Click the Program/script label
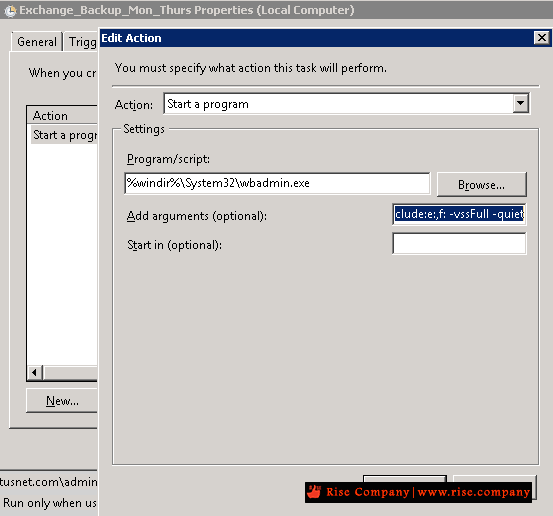The height and width of the screenshot is (516, 553). pyautogui.click(x=168, y=159)
